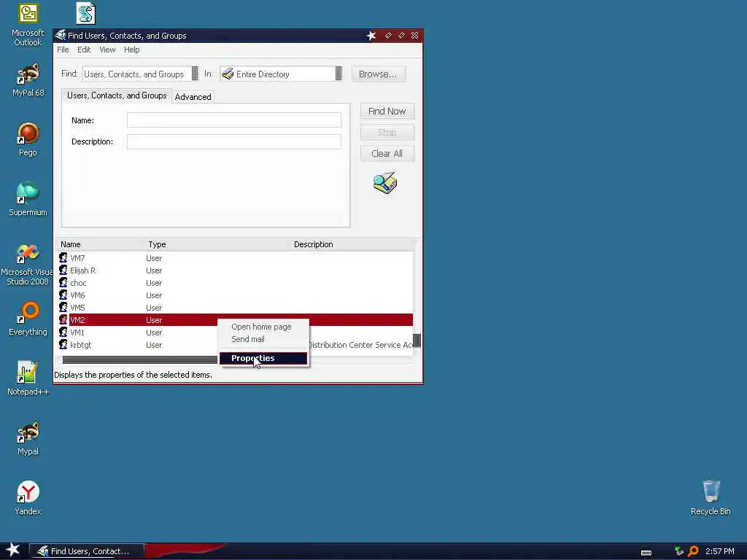Click the 2:57 PM taskbar clock
This screenshot has width=747, height=560.
720,551
